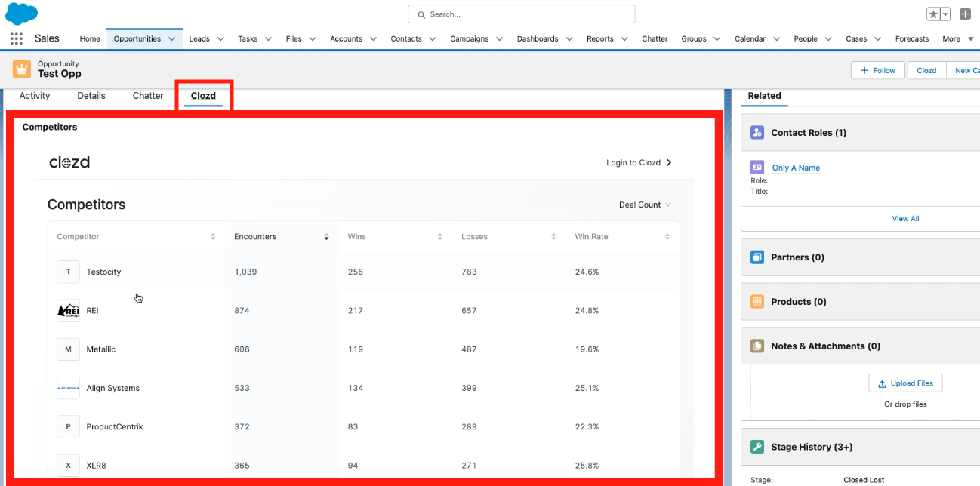The width and height of the screenshot is (980, 486).
Task: Expand the Tasks nav dropdown chevron
Action: point(268,38)
